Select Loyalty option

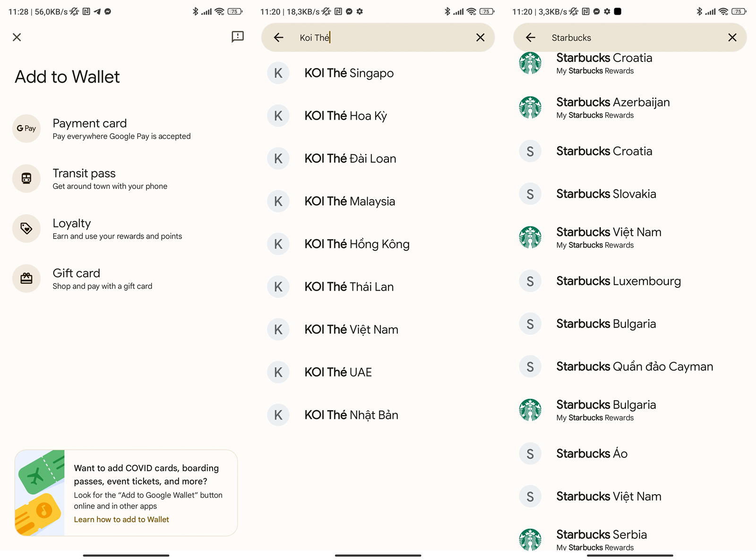126,229
